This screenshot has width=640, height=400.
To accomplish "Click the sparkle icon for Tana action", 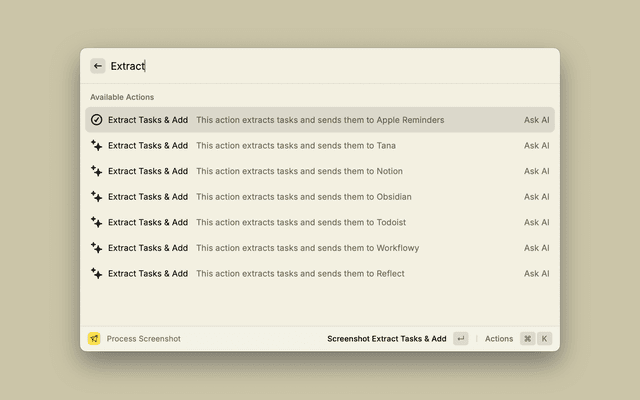I will point(96,146).
